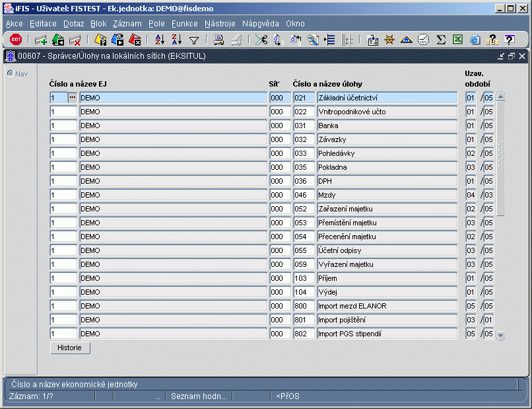The height and width of the screenshot is (409, 532).
Task: Click the question mark help window icon
Action: 509,40
